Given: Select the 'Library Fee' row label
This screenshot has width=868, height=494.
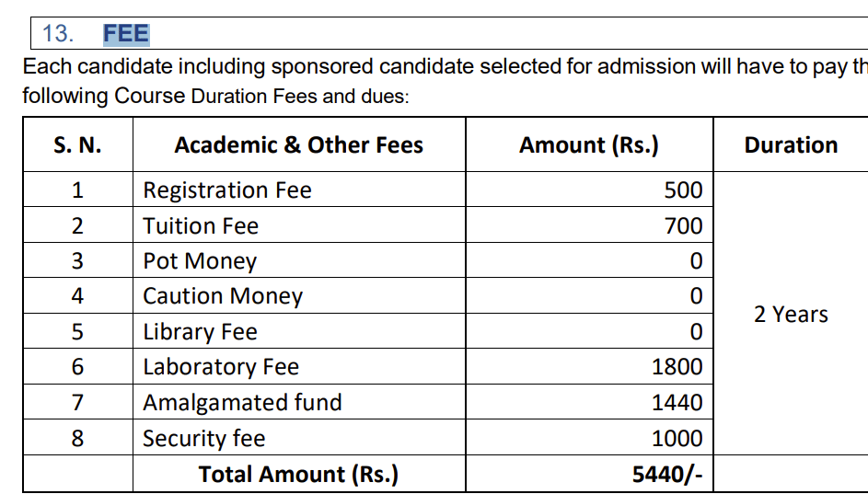Looking at the screenshot, I should tap(200, 332).
